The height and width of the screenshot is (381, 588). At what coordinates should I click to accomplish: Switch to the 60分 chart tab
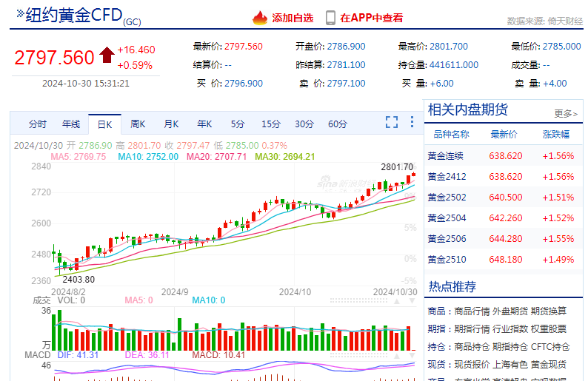coord(338,124)
